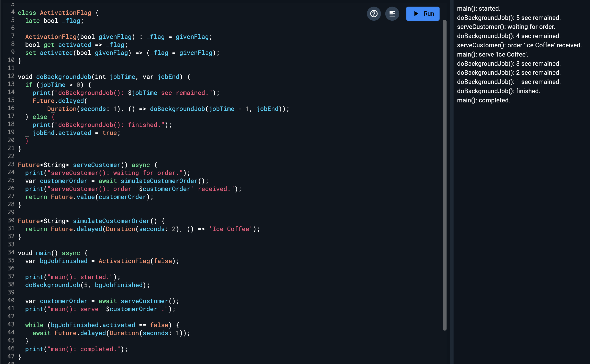The height and width of the screenshot is (364, 590).
Task: Click the format code icon
Action: (x=392, y=14)
